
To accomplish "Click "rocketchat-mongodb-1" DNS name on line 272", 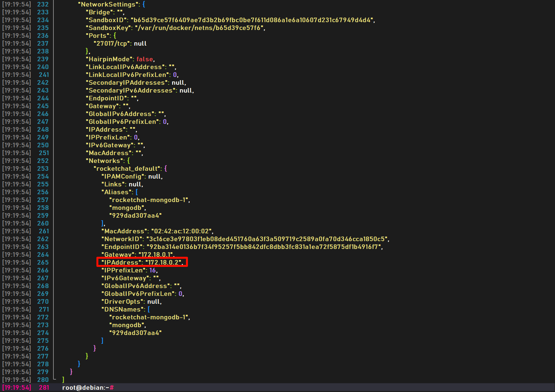I will (149, 317).
